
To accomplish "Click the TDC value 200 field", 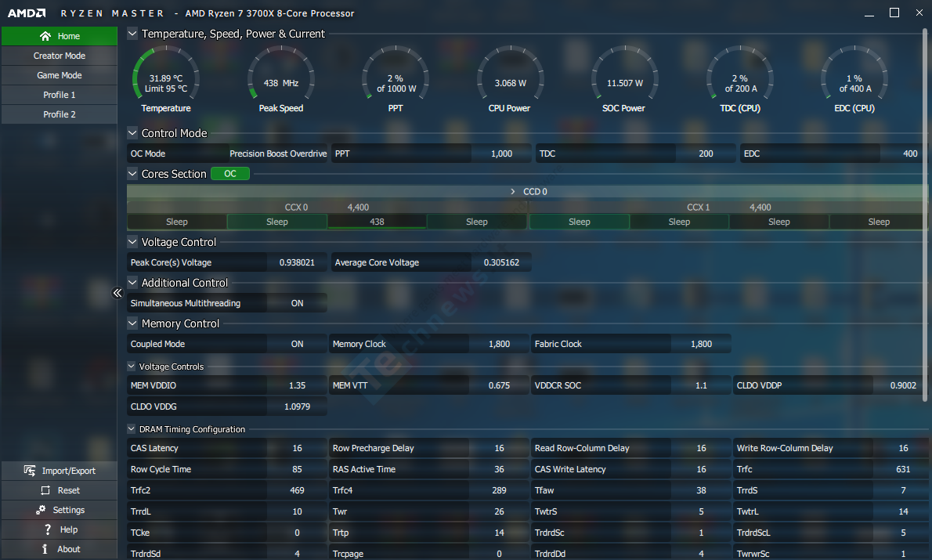I will tap(706, 154).
